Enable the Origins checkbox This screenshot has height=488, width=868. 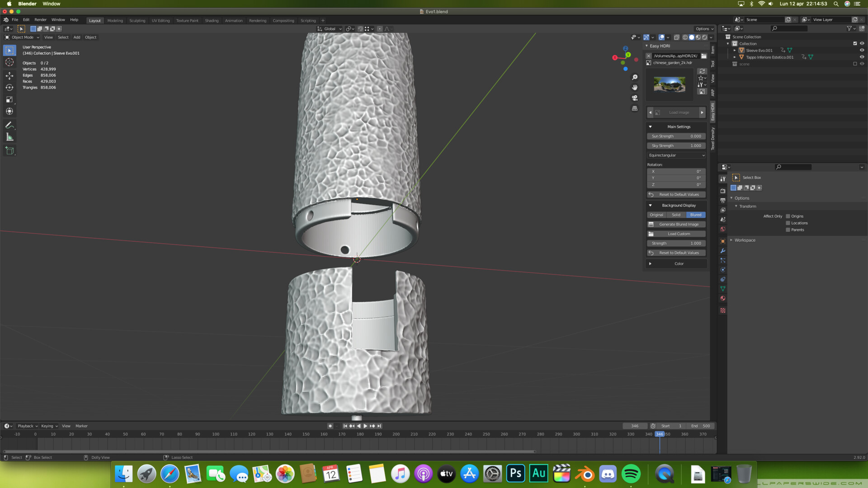(x=788, y=216)
